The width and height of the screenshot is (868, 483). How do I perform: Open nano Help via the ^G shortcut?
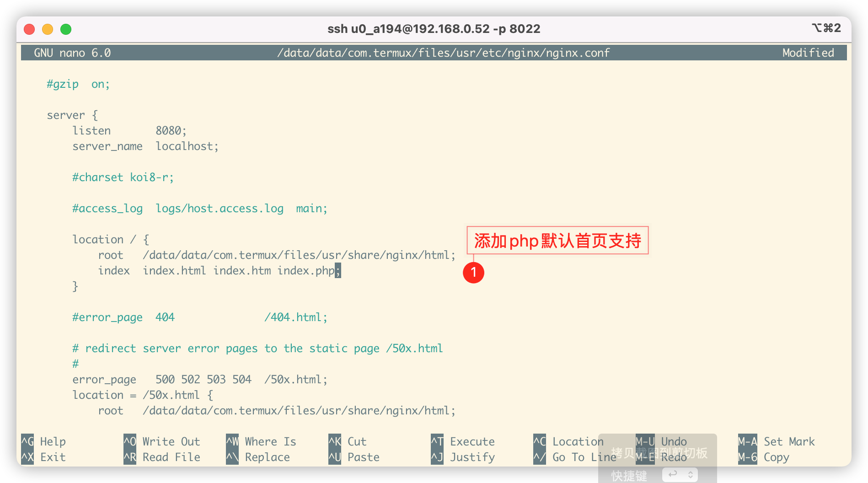click(x=46, y=441)
